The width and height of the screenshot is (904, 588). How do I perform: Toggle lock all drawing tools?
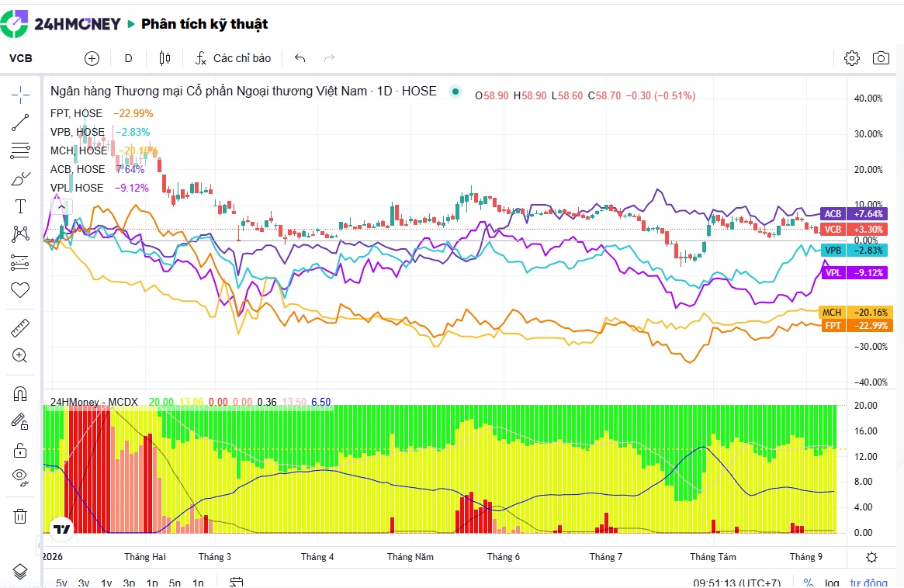tap(20, 450)
